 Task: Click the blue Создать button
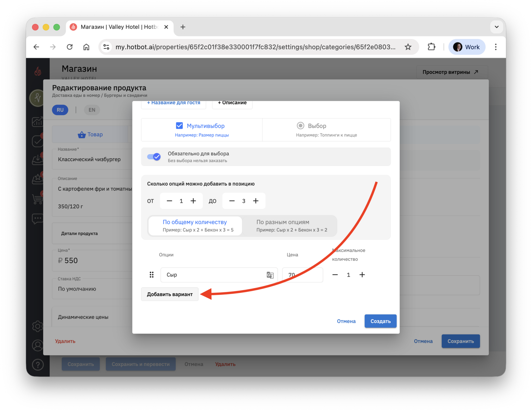380,321
